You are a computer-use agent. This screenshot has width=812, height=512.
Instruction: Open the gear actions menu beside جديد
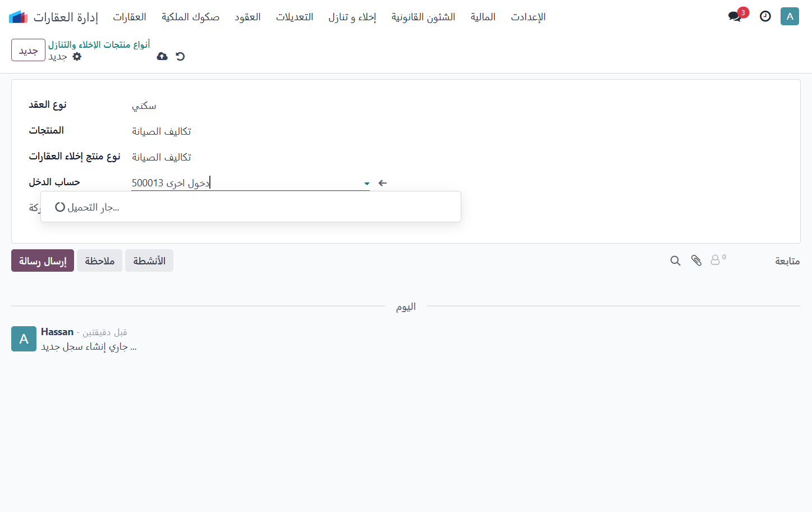(77, 56)
